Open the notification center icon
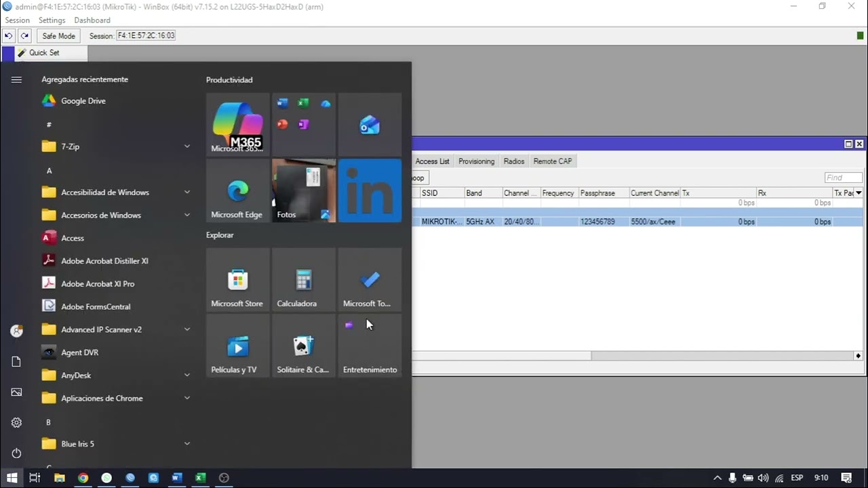Screen dimensions: 868x488 (x=846, y=478)
